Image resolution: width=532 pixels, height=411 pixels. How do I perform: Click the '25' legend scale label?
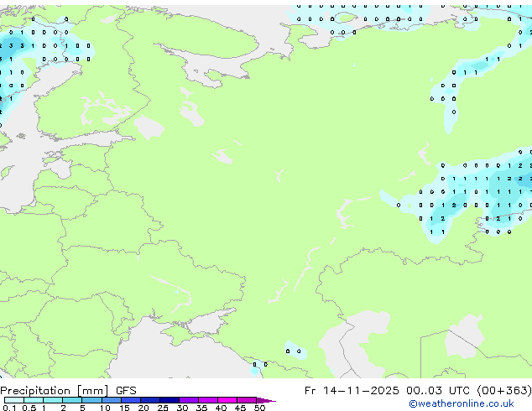tap(163, 408)
